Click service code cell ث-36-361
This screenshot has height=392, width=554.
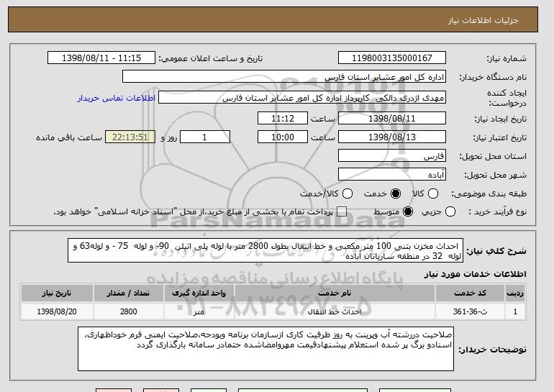point(470,311)
